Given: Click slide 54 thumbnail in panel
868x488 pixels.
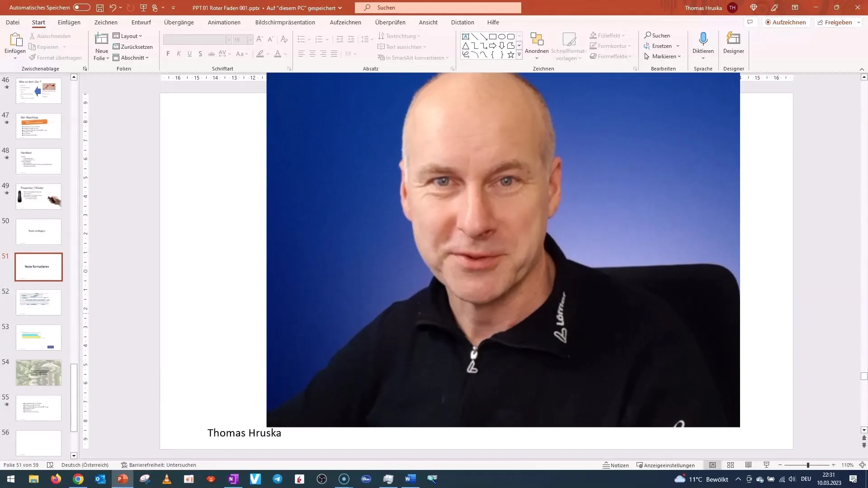Looking at the screenshot, I should pos(39,372).
